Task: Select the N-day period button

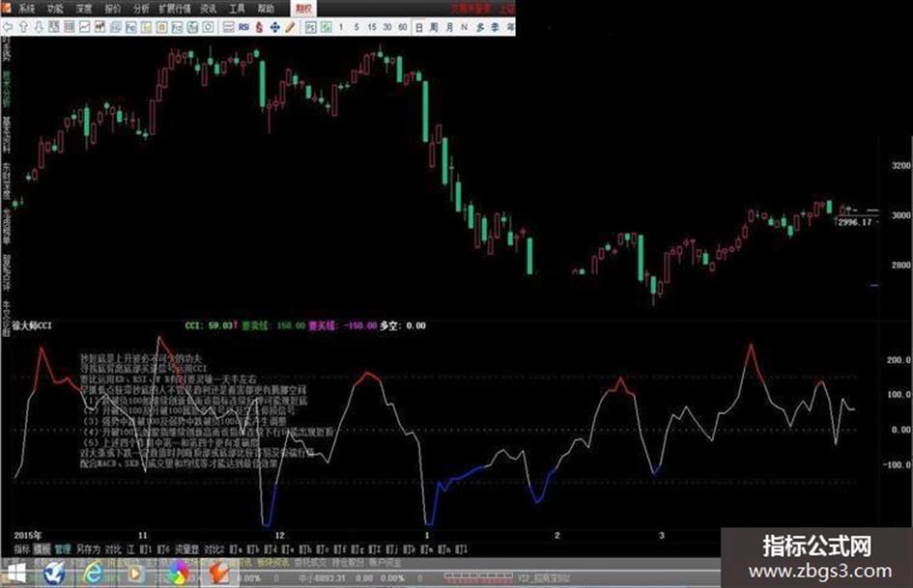Action: pos(464,27)
